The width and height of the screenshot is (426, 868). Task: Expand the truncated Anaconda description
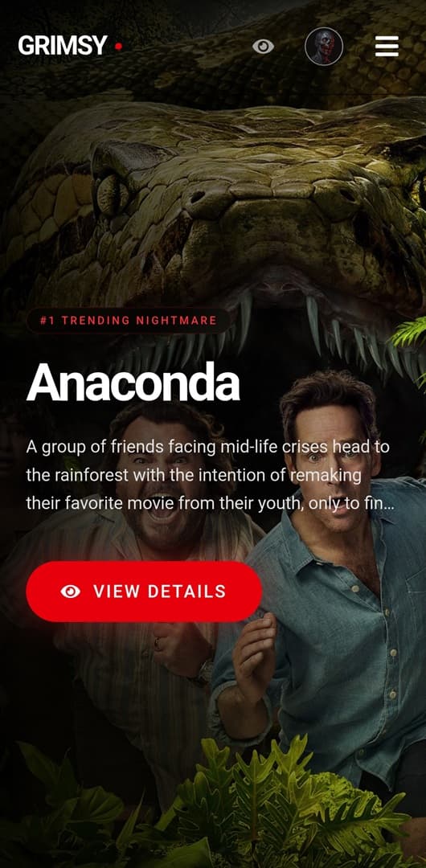pos(210,475)
